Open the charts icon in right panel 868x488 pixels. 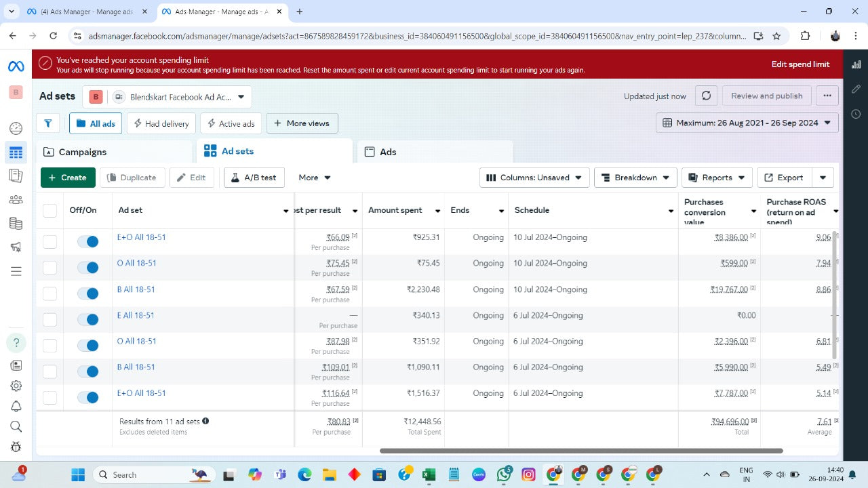pos(856,64)
